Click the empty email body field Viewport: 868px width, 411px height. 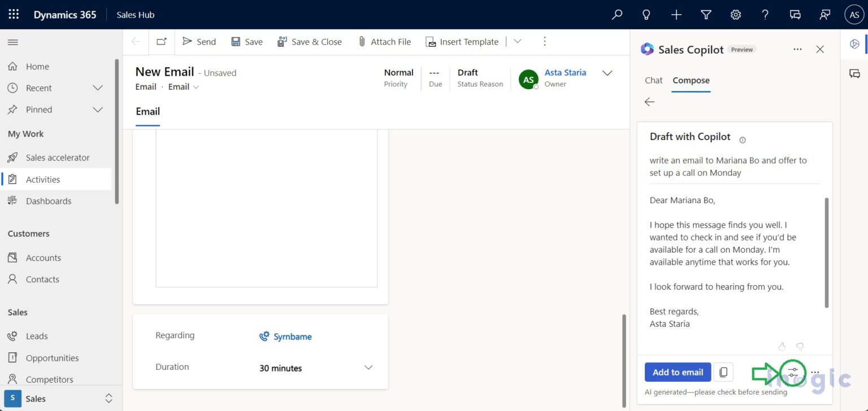tap(266, 208)
